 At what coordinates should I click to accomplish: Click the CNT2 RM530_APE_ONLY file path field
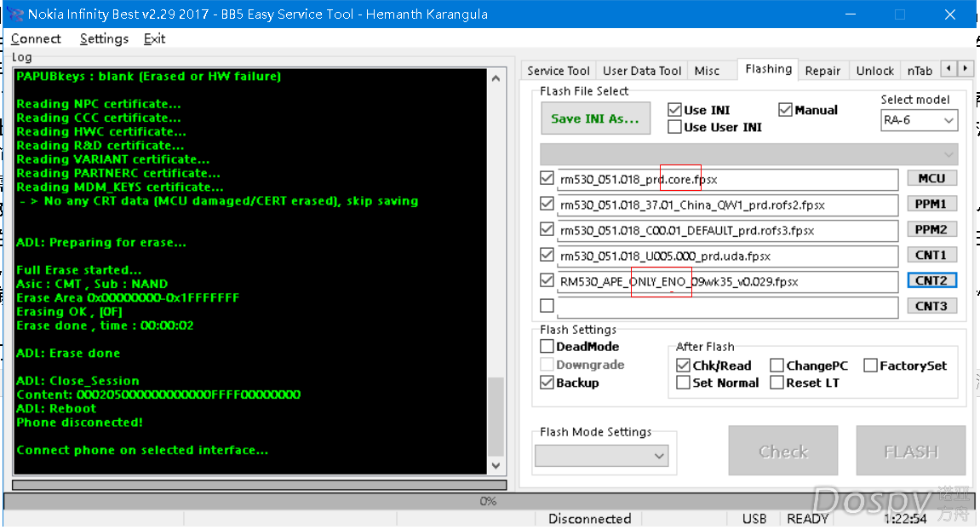coord(727,281)
